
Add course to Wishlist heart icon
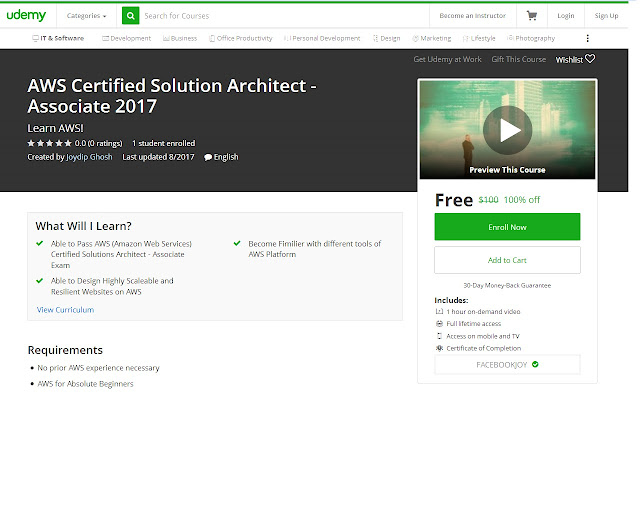pyautogui.click(x=590, y=59)
